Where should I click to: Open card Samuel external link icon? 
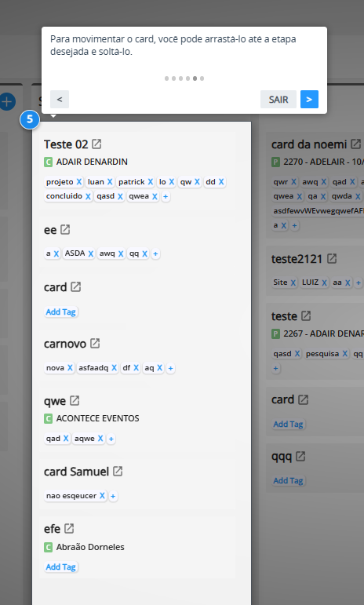pyautogui.click(x=118, y=471)
